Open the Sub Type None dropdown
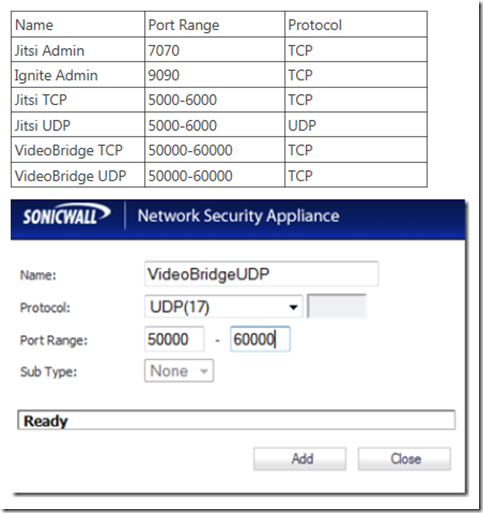Screen dimensions: 483x513 (179, 371)
